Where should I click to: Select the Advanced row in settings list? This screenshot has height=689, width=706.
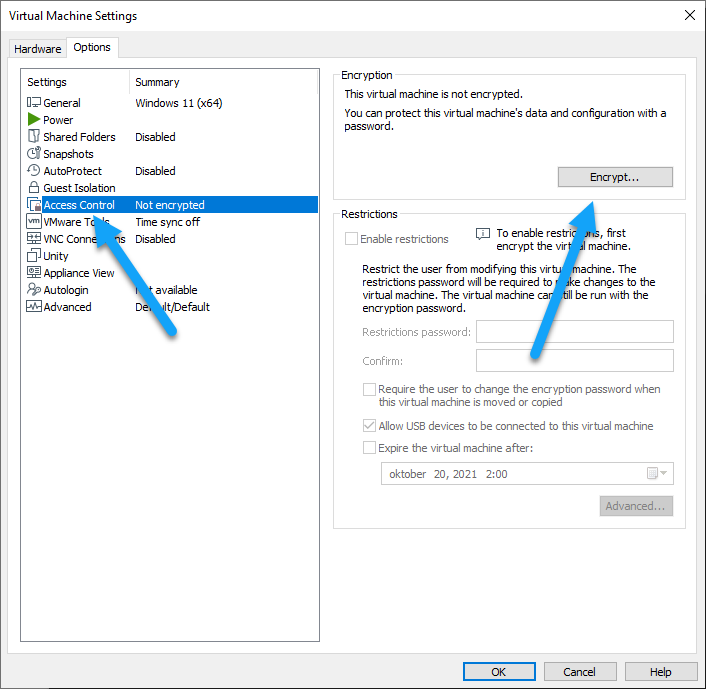coord(171,307)
